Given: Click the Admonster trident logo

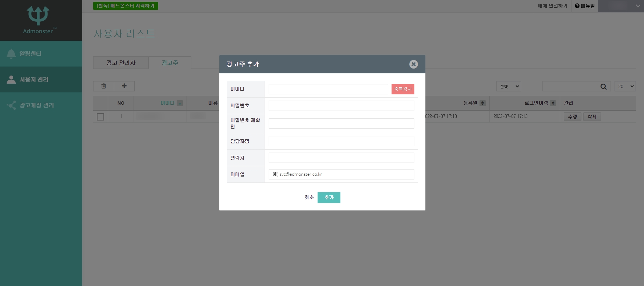Looking at the screenshot, I should 38,15.
